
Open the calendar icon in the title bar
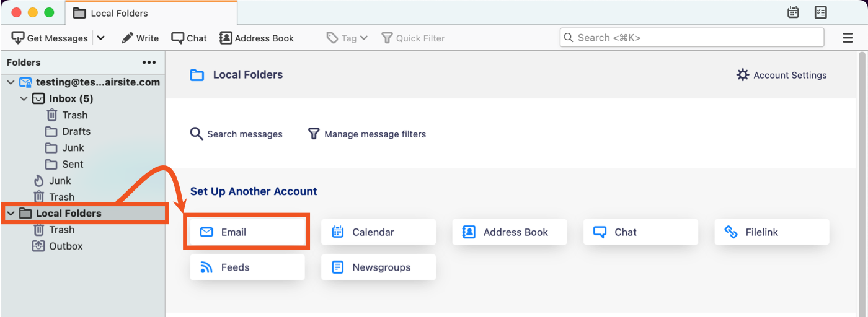pyautogui.click(x=792, y=12)
